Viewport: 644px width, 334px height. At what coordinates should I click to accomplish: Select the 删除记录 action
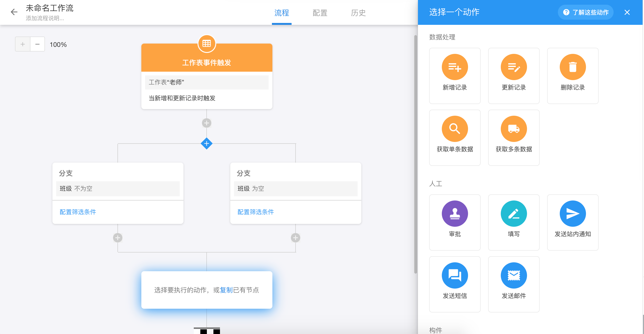(572, 76)
